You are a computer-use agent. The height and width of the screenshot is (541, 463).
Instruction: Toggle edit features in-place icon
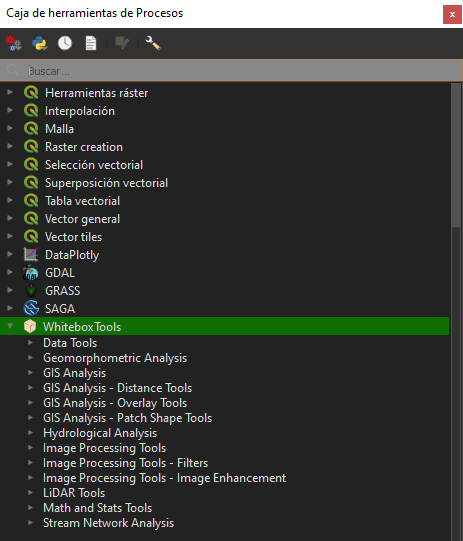click(x=122, y=43)
